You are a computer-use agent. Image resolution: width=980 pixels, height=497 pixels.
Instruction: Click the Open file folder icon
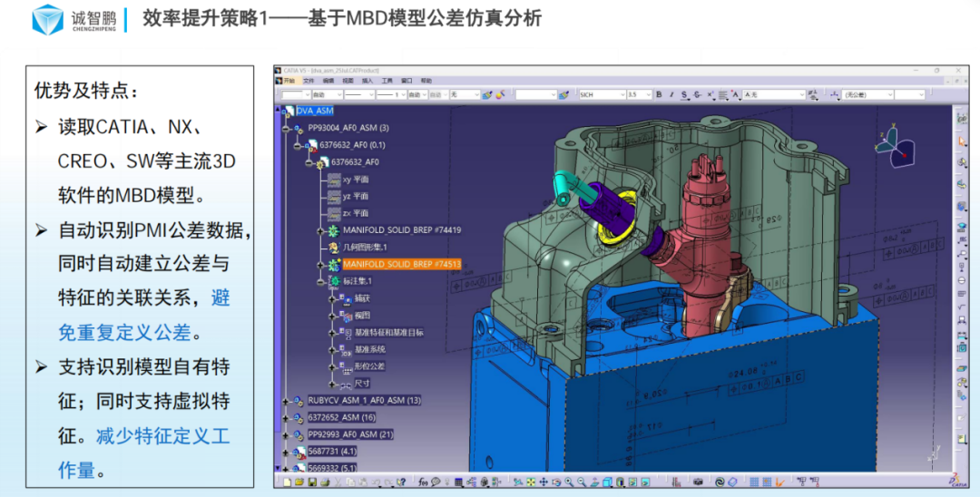(x=299, y=482)
